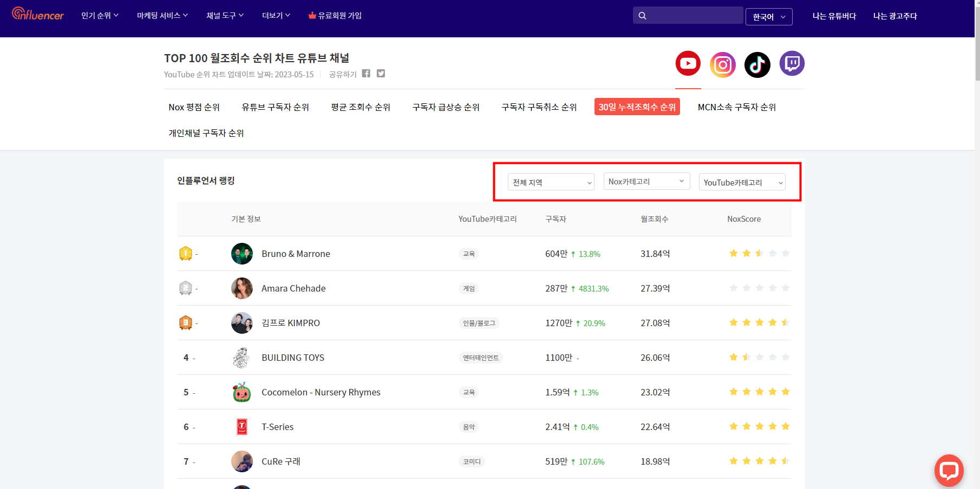
Task: Open the 마케팅 서비스 menu
Action: tap(162, 15)
